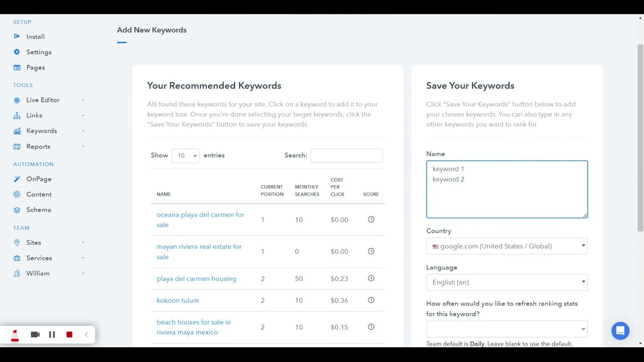
Task: Select mayan riviera real estate for sale keyword
Action: (x=199, y=251)
